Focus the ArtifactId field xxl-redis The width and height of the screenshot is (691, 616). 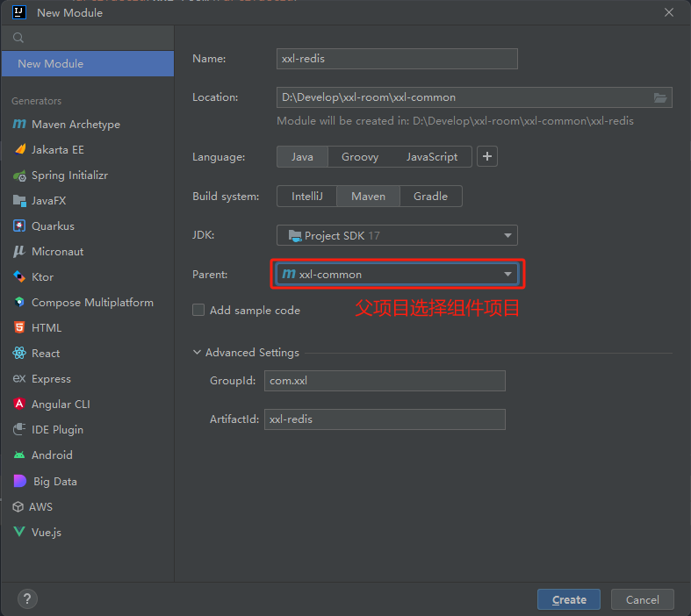(385, 419)
